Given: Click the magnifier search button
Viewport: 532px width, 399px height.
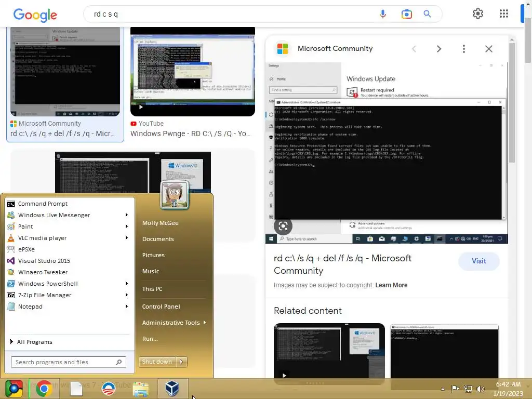Looking at the screenshot, I should 427,14.
